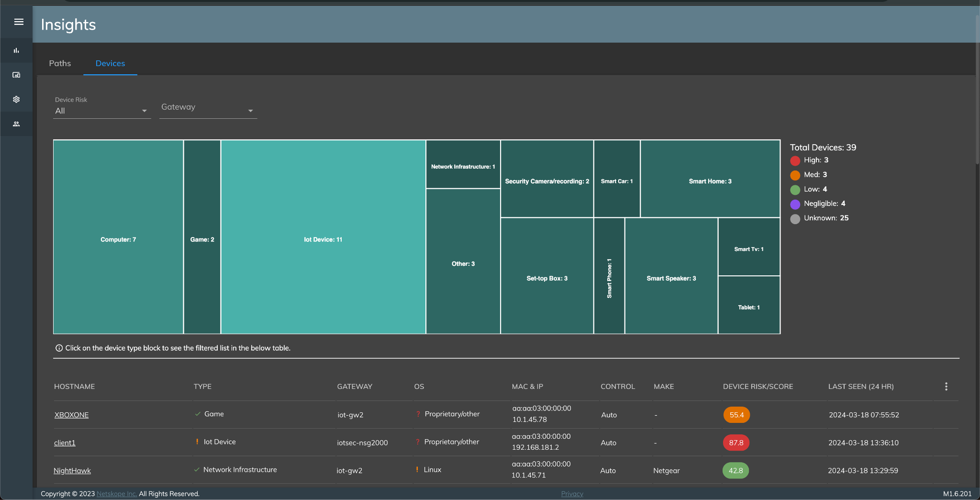The width and height of the screenshot is (980, 500).
Task: Open the NightHawk device link
Action: tap(72, 471)
